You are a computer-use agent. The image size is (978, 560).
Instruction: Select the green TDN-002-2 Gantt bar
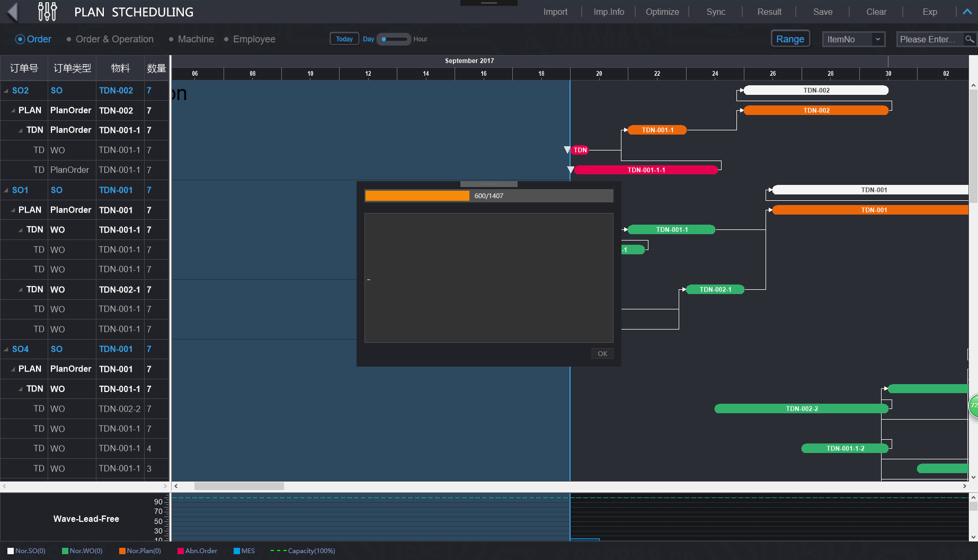click(801, 409)
